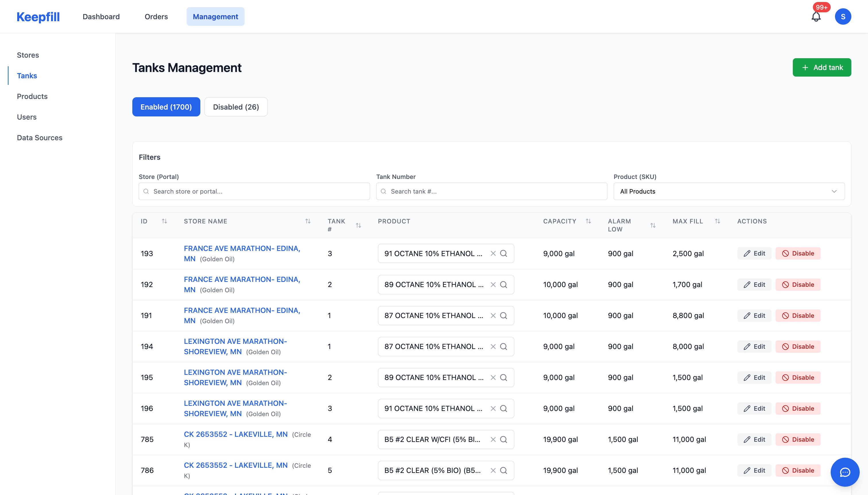Screen dimensions: 868x495
Task: Sort by Capacity column arrows
Action: (588, 221)
